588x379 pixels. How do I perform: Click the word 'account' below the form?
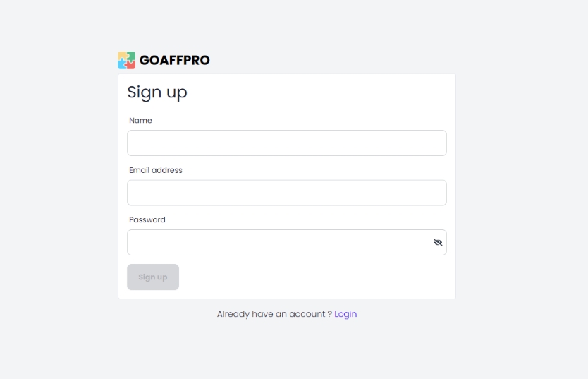[x=307, y=314]
